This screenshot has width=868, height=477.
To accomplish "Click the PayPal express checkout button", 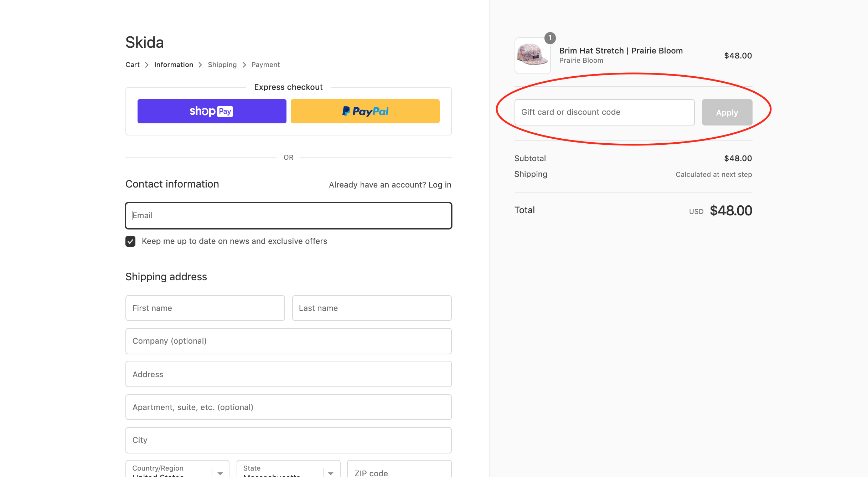I will click(365, 111).
